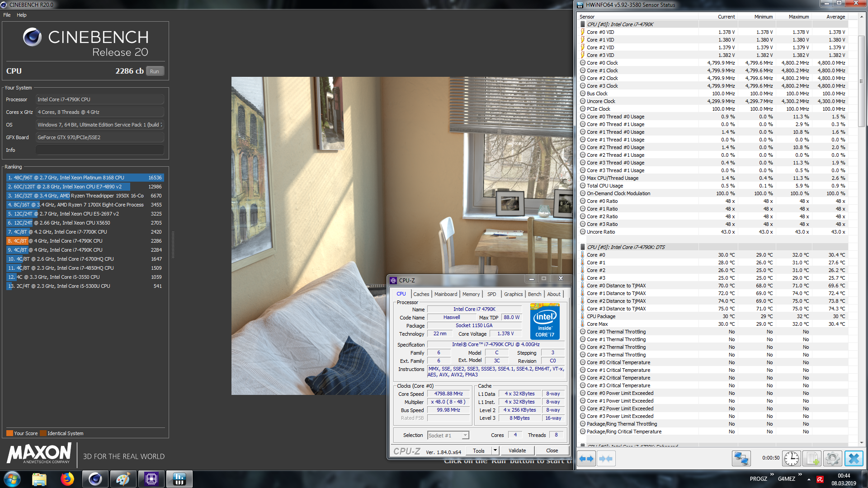Click the Identical System legend swatch

pyautogui.click(x=43, y=433)
